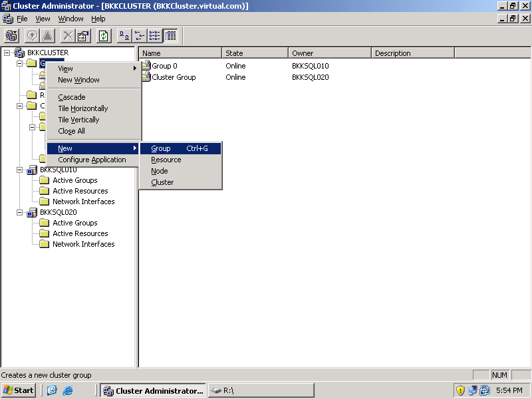
Task: Select Active Resources under BKKSQL010
Action: pyautogui.click(x=80, y=191)
